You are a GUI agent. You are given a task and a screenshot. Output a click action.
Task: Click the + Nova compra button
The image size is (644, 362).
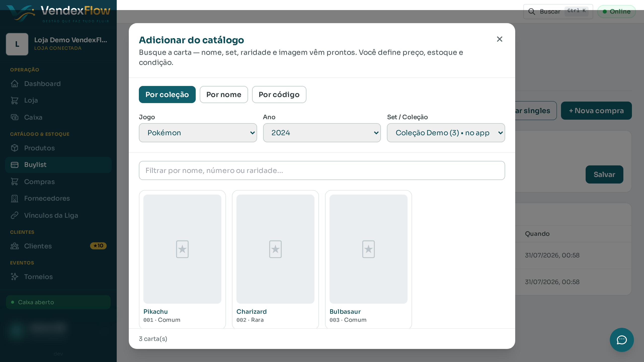[596, 111]
